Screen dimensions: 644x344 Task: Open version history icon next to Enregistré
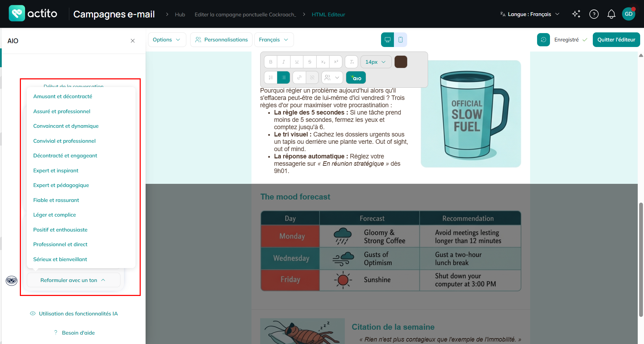coord(543,40)
